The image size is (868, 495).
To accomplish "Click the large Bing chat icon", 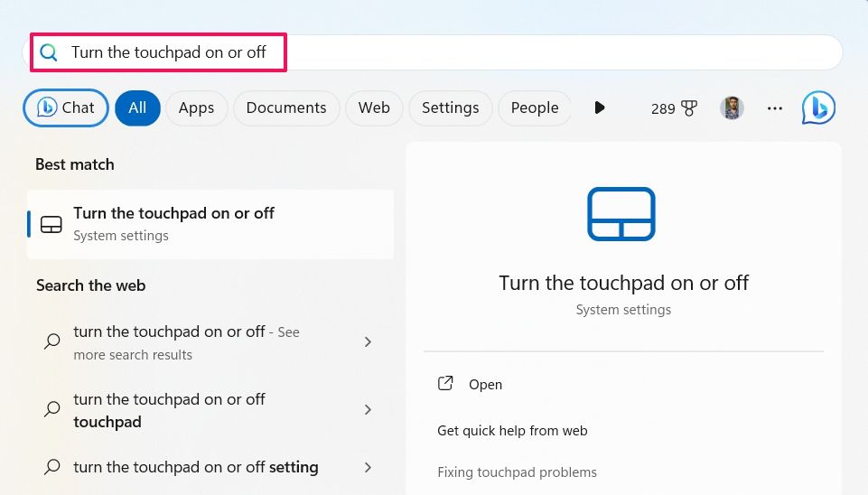I will pyautogui.click(x=818, y=107).
